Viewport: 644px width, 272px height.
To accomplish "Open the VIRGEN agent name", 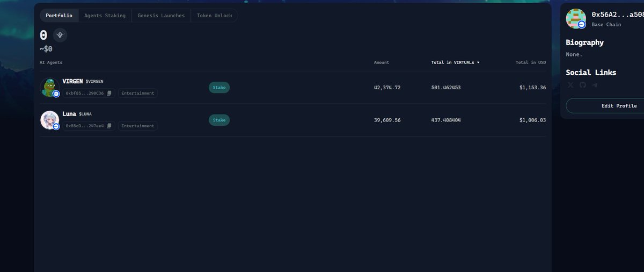I will click(72, 81).
